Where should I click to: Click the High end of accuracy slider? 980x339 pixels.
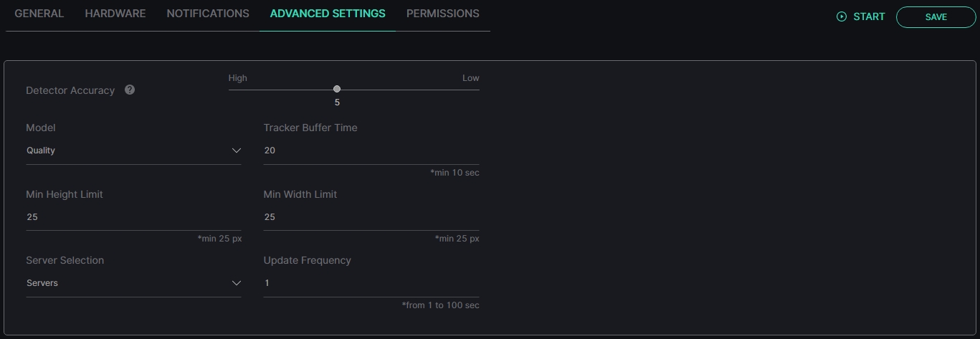click(x=238, y=78)
